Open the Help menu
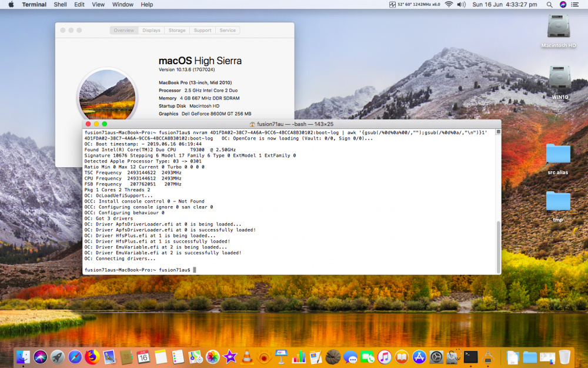 [x=146, y=5]
